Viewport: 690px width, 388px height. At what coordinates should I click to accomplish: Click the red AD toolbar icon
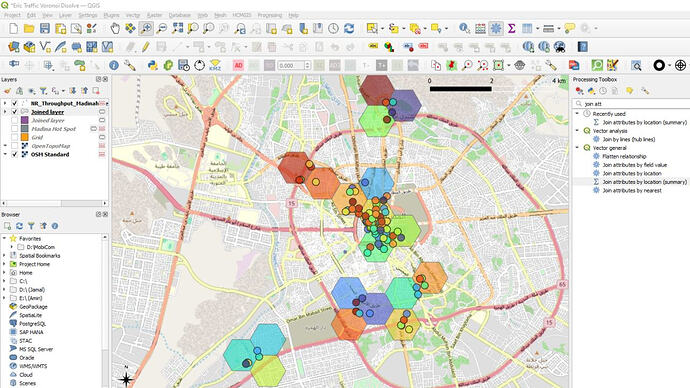coord(238,66)
